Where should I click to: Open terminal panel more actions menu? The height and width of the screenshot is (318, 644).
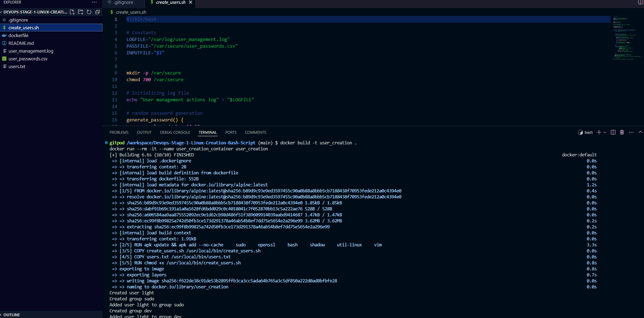[x=631, y=132]
